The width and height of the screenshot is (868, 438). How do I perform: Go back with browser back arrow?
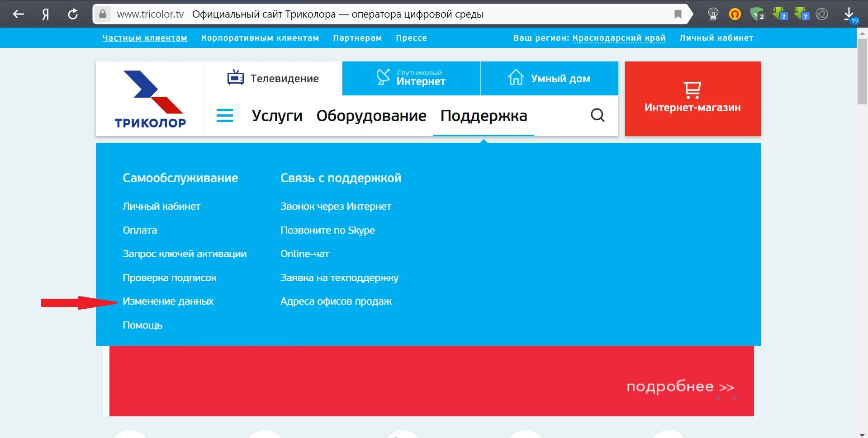[19, 14]
